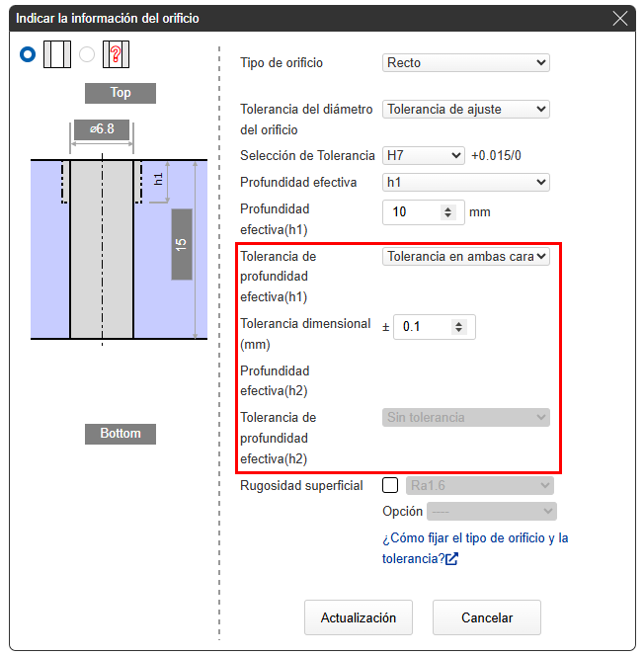Open the Tipo de orificio dropdown
This screenshot has height=656, width=644.
pyautogui.click(x=465, y=63)
